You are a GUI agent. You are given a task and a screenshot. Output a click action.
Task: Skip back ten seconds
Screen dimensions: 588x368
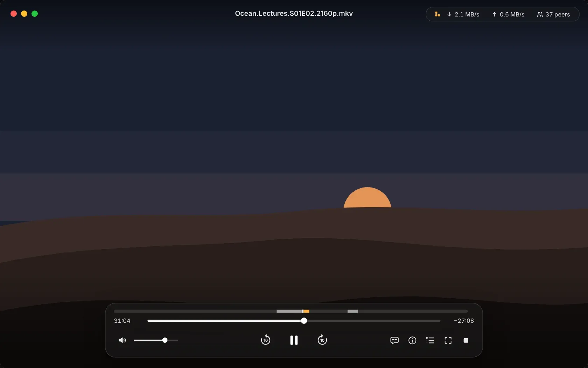click(x=266, y=340)
